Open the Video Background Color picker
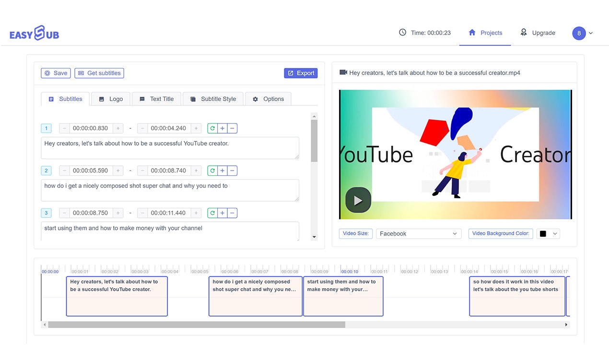Image resolution: width=609 pixels, height=364 pixels. [548, 234]
